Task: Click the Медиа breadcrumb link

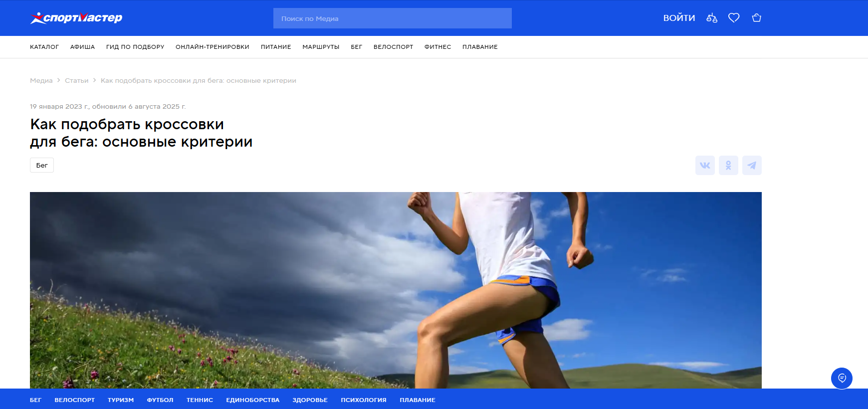Action: 41,81
